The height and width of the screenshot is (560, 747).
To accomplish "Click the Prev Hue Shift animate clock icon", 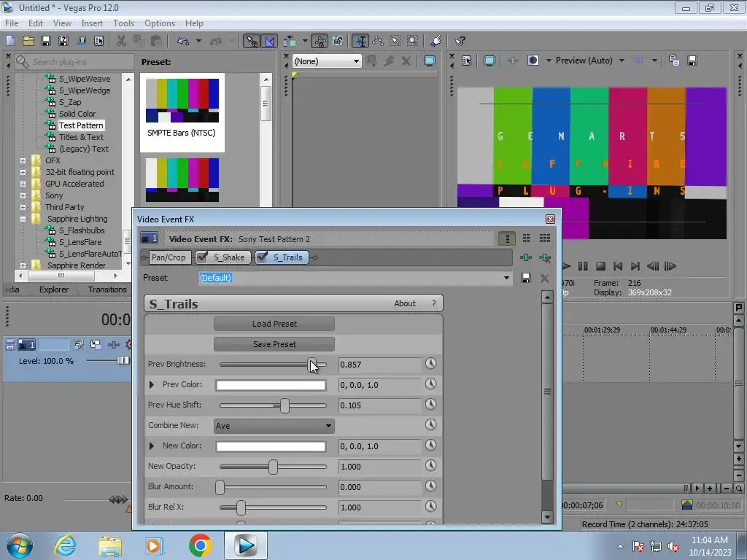I will click(x=430, y=405).
